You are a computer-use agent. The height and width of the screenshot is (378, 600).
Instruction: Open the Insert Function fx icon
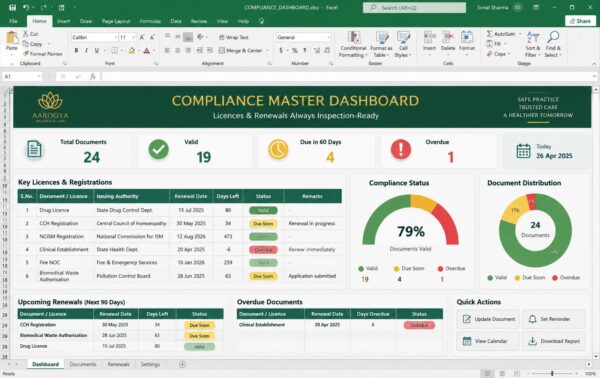click(x=93, y=77)
